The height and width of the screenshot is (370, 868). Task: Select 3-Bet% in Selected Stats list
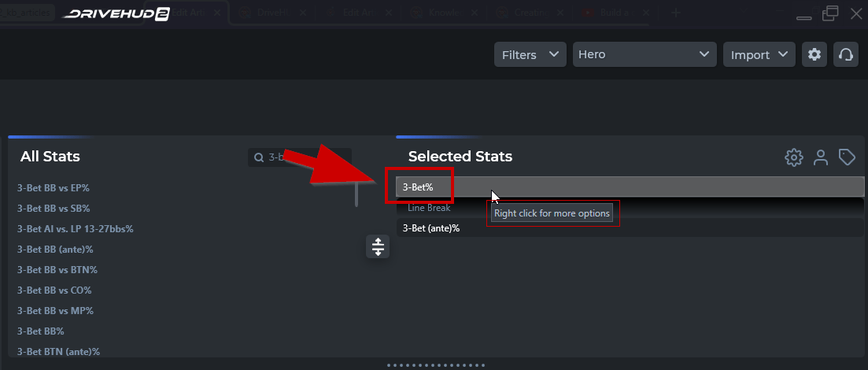click(x=630, y=187)
